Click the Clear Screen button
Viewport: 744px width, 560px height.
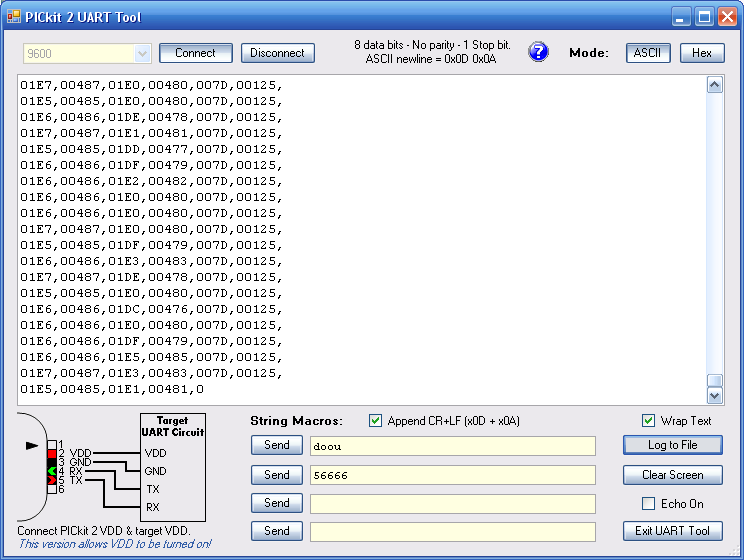(672, 475)
